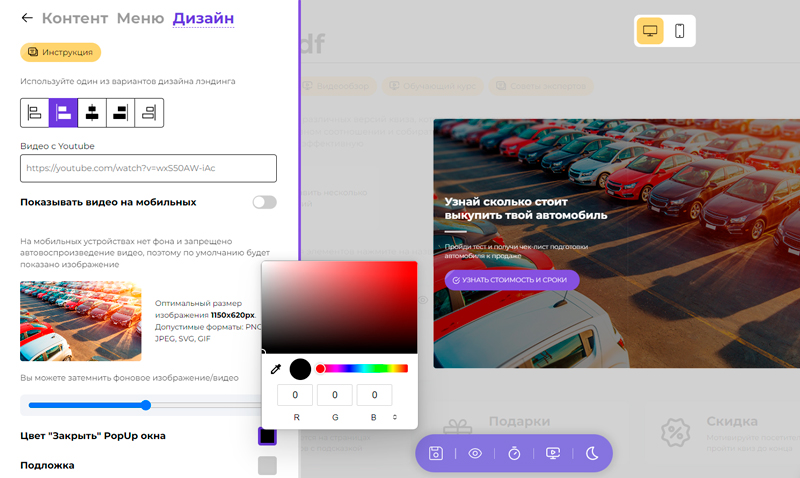
Task: Choose the fifth outlined right layout icon
Action: [x=149, y=113]
